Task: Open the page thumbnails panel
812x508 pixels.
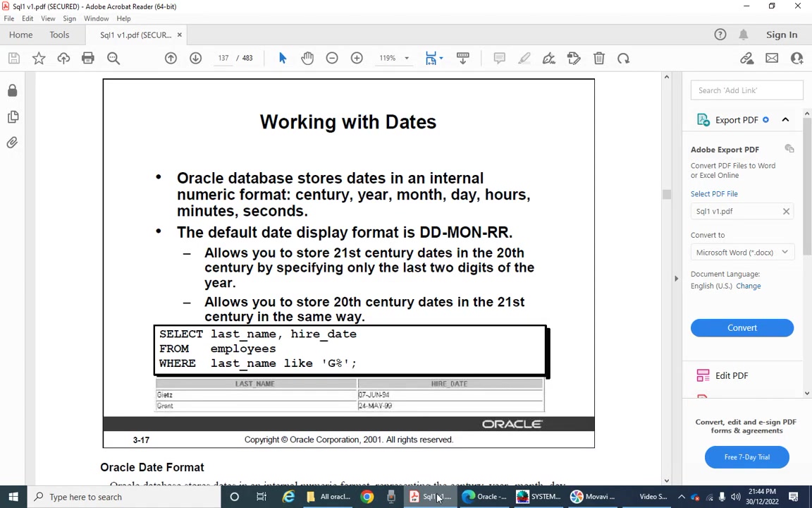Action: click(13, 116)
